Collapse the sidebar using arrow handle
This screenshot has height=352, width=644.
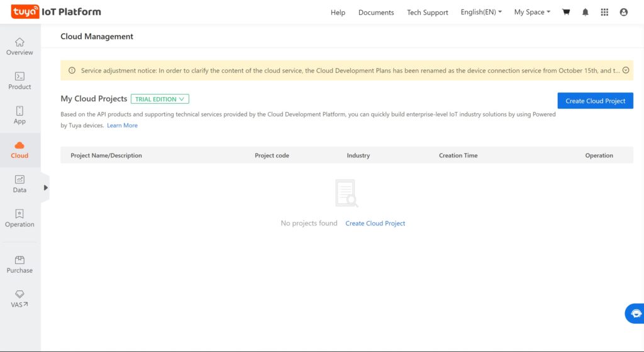coord(45,188)
